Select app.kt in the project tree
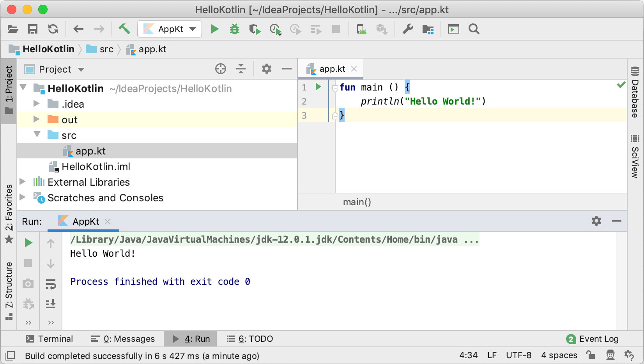644x364 pixels. pyautogui.click(x=157, y=151)
